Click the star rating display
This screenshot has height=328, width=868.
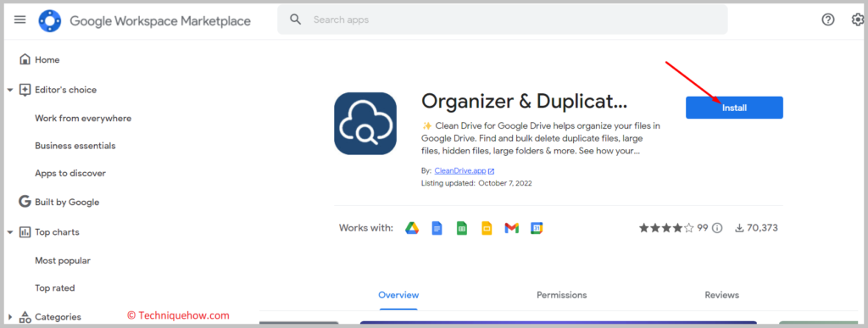coord(666,228)
